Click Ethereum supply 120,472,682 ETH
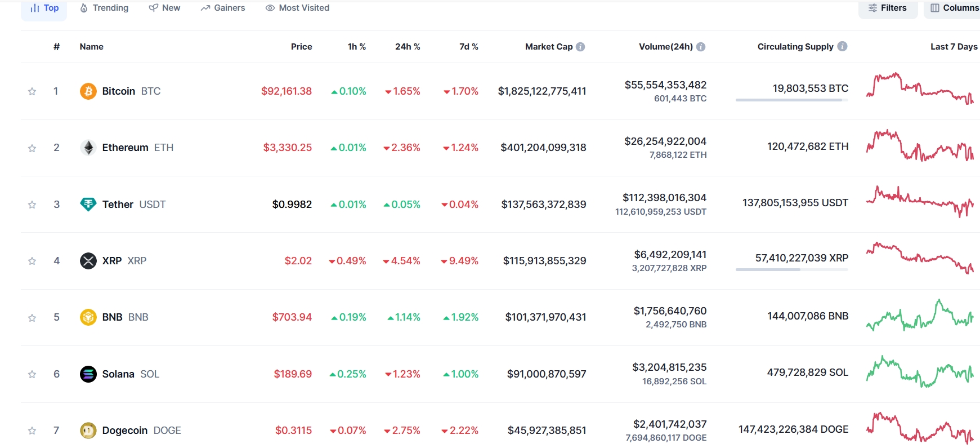This screenshot has width=980, height=448. click(x=808, y=147)
